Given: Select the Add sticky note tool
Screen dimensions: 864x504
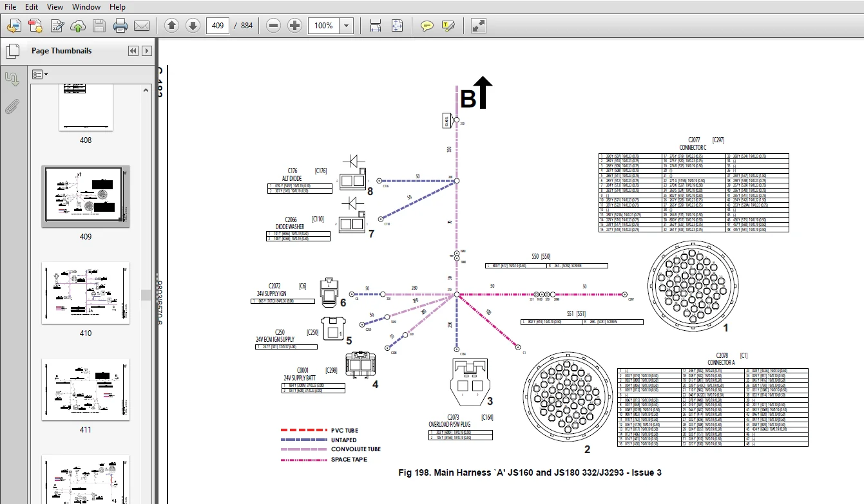Looking at the screenshot, I should (427, 26).
